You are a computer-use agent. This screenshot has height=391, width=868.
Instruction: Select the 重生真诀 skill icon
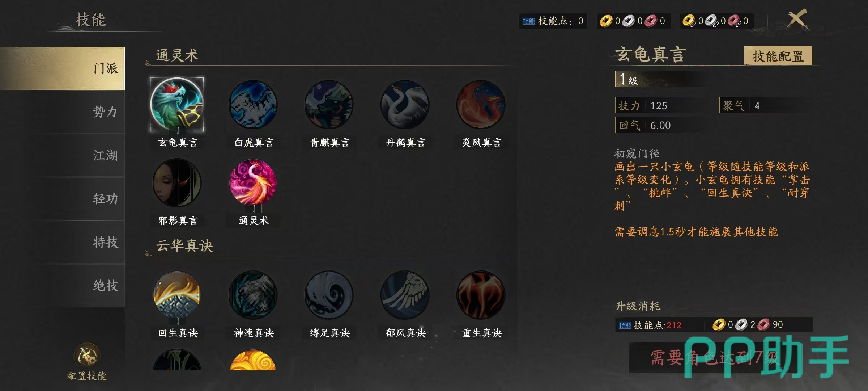point(481,295)
